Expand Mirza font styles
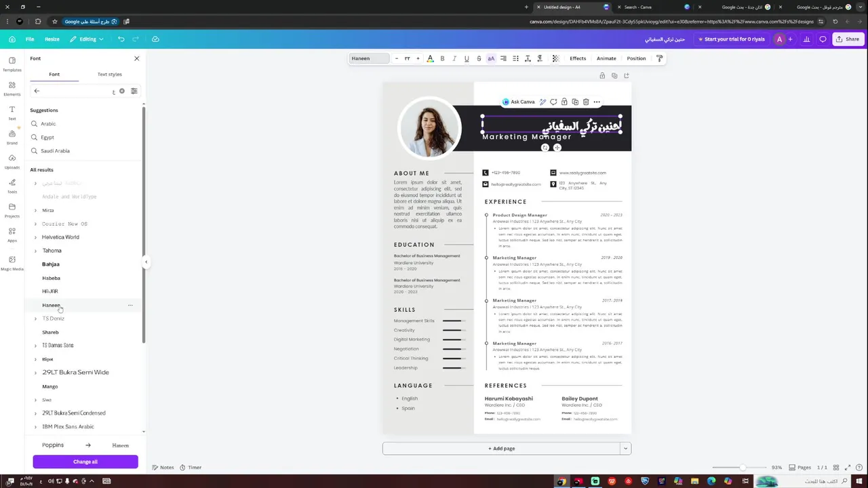 (36, 210)
